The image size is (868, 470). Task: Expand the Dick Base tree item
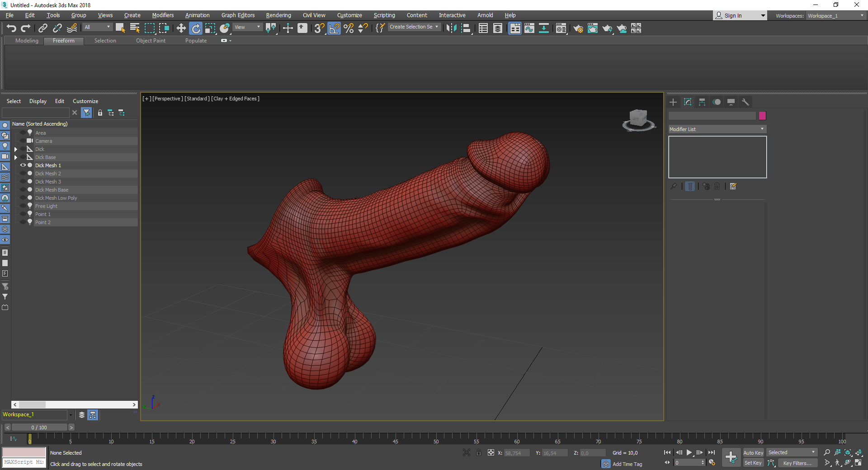pyautogui.click(x=16, y=157)
